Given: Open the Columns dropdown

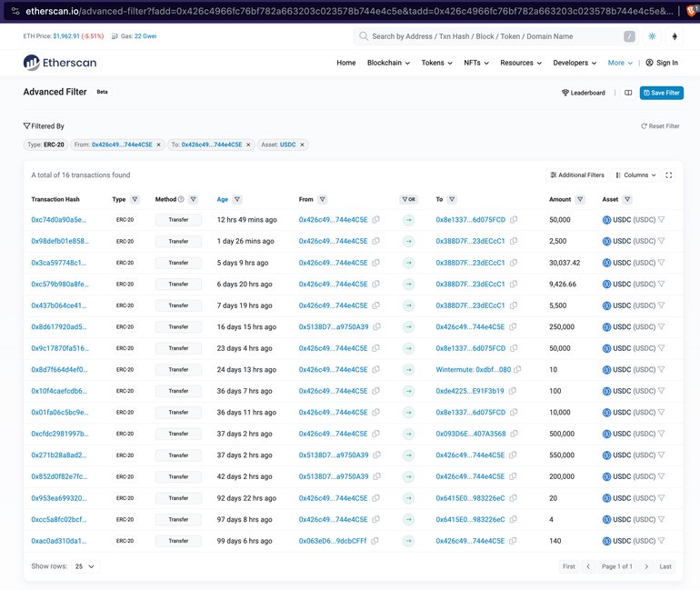Looking at the screenshot, I should (635, 175).
